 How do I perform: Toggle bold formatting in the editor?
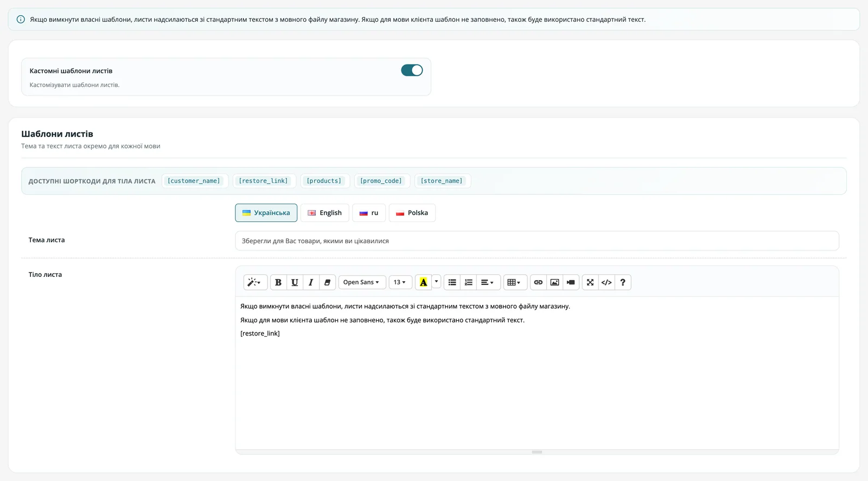(278, 282)
